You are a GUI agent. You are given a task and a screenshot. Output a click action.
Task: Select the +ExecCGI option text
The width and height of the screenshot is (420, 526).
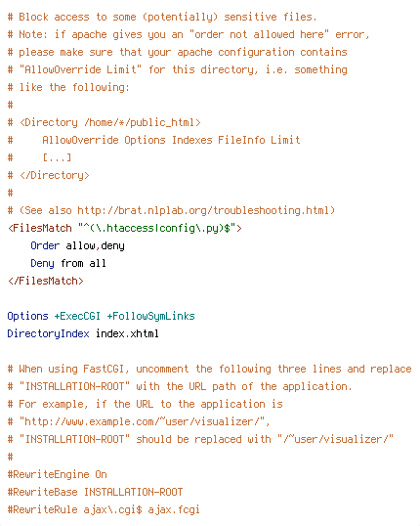pyautogui.click(x=77, y=316)
